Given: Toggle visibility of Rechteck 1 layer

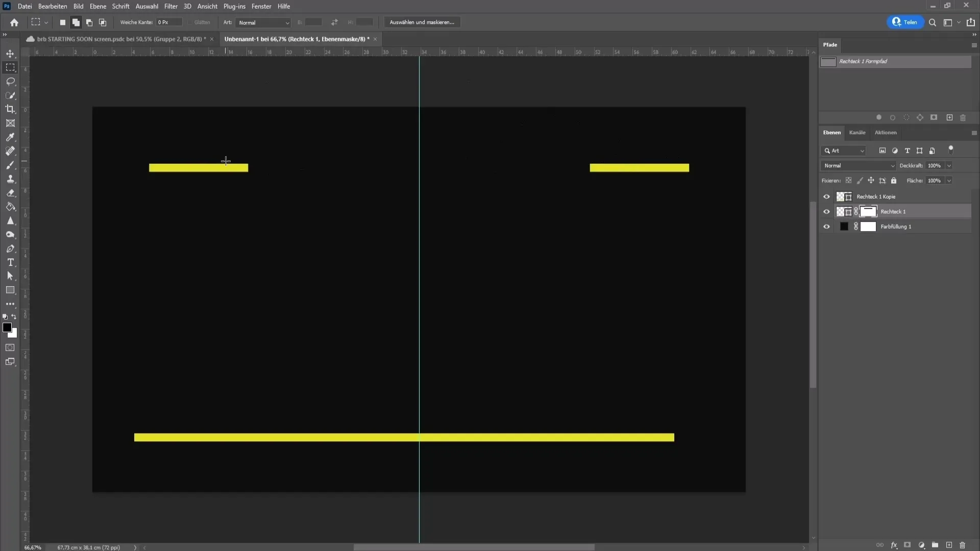Looking at the screenshot, I should 826,211.
